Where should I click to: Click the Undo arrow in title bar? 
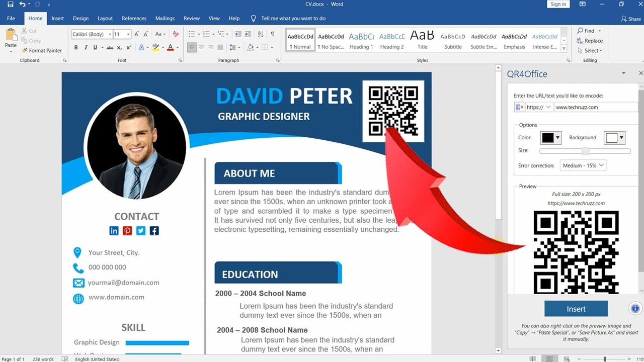pos(22,5)
